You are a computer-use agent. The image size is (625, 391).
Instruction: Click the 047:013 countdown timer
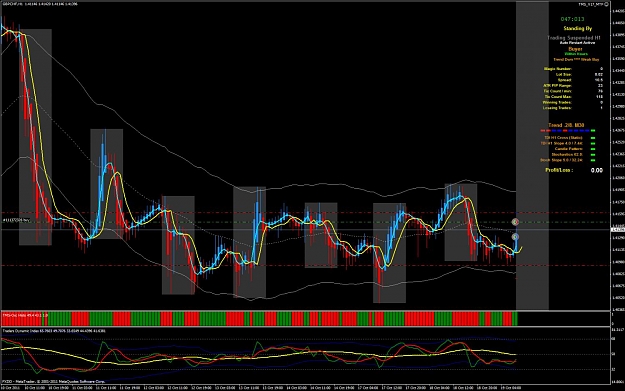click(572, 19)
